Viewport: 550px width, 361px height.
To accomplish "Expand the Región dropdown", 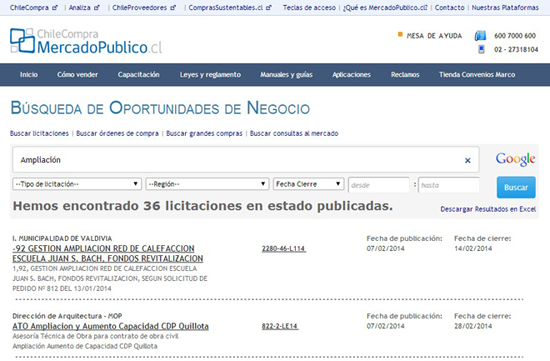I will (207, 184).
